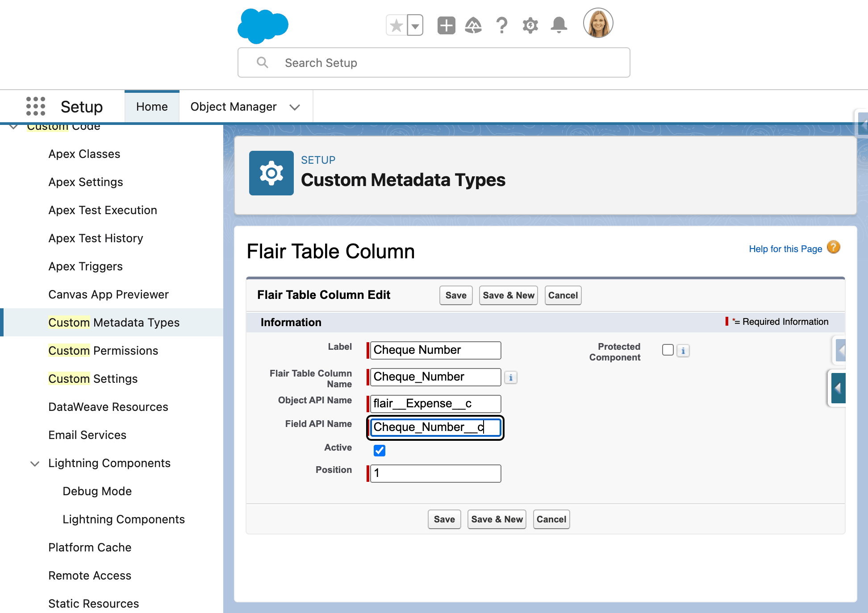The height and width of the screenshot is (613, 868).
Task: Click the search magnifier icon
Action: pos(263,62)
